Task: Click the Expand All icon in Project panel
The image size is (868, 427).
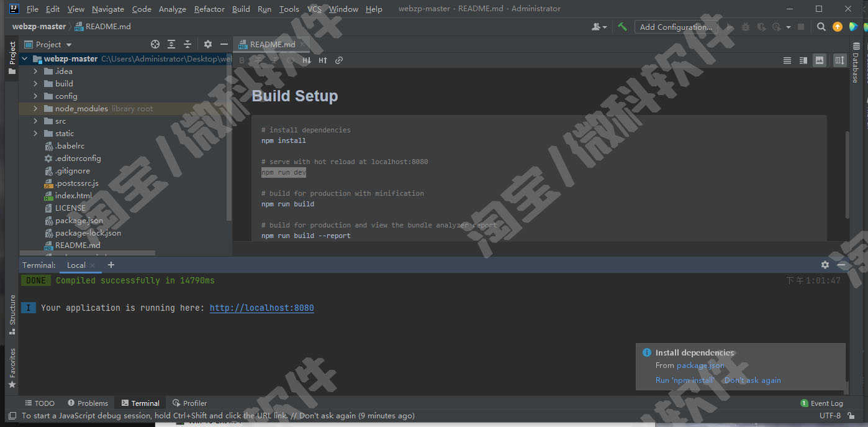Action: [171, 44]
